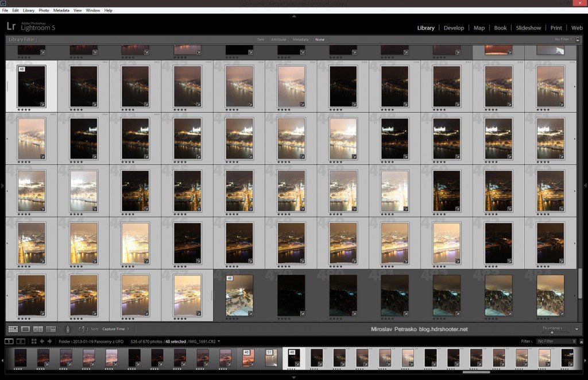Toggle sort direction A-Z icon
Viewport: 588px width, 380px height.
click(83, 329)
